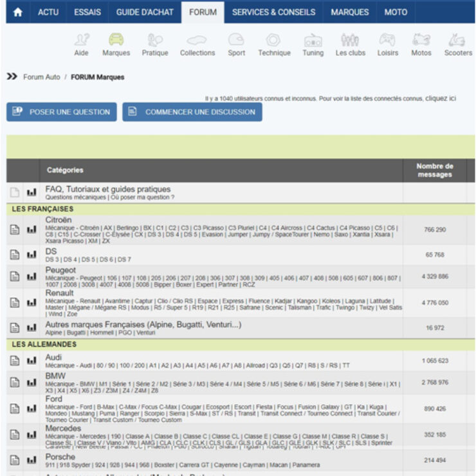Viewport: 476px width, 476px height.
Task: Click the 'FORUM Marques' breadcrumb text
Action: [97, 77]
